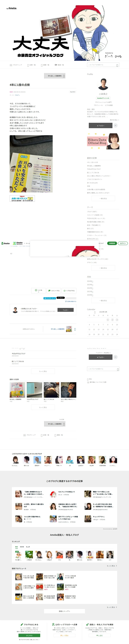Image resolution: width=129 pixels, height=644 pixels.
Task: Click 一覧を見る under 最新の記事
Action: point(103,198)
